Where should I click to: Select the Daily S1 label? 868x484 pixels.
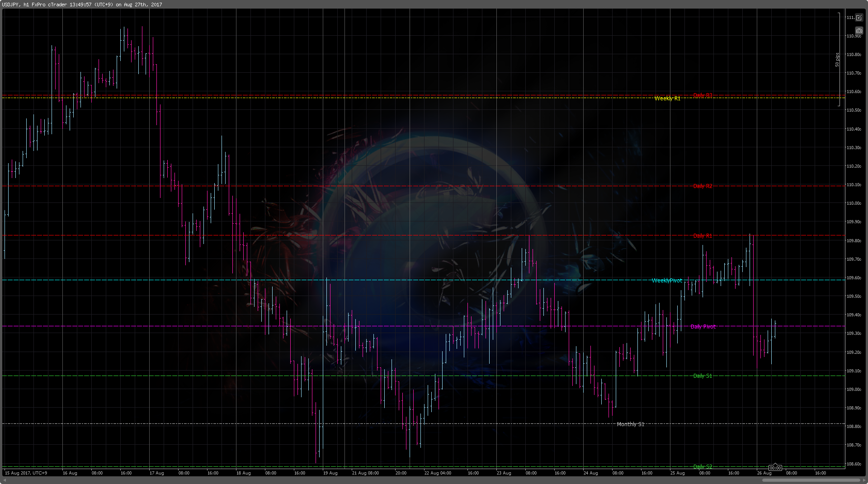[x=703, y=376]
